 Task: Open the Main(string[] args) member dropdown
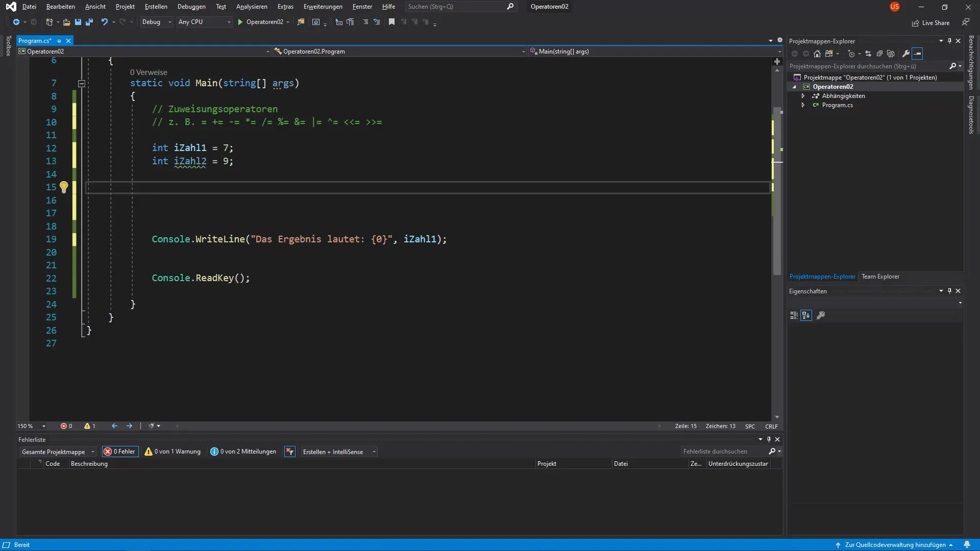coord(655,52)
